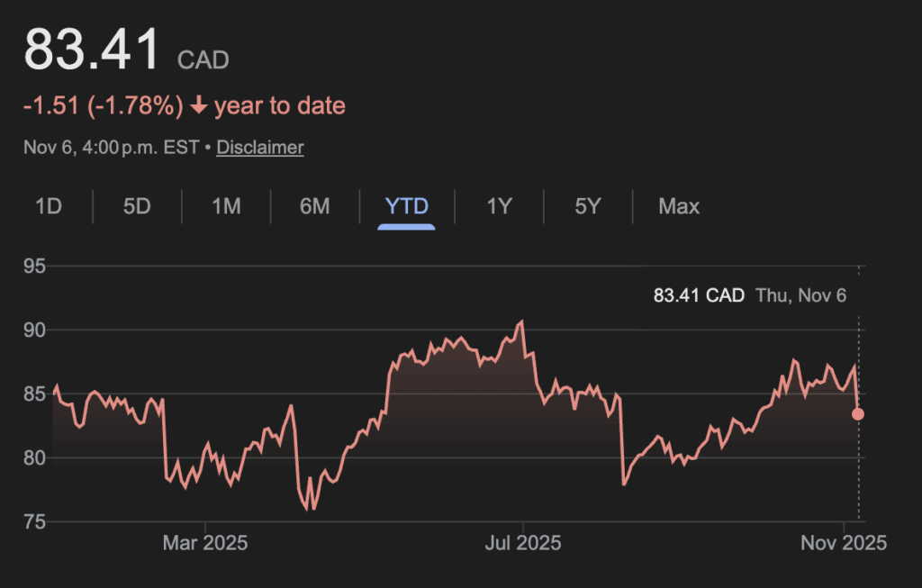Show the 1M chart view
Image resolution: width=922 pixels, height=588 pixels.
click(226, 206)
